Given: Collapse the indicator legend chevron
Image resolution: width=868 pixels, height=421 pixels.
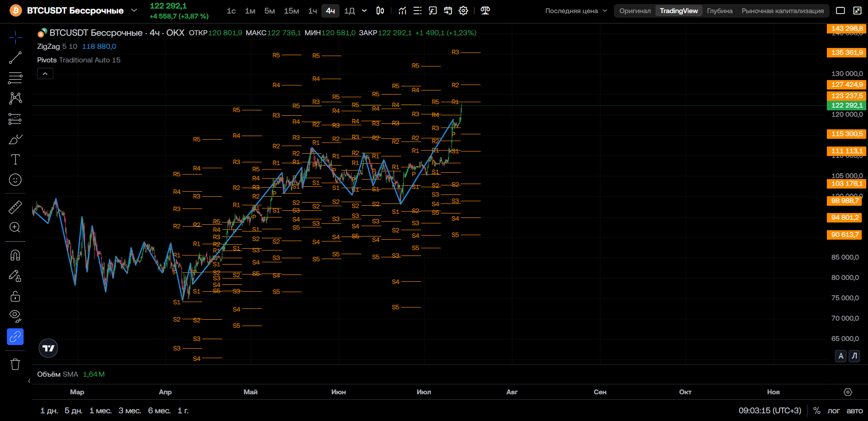Looking at the screenshot, I should pyautogui.click(x=45, y=73).
